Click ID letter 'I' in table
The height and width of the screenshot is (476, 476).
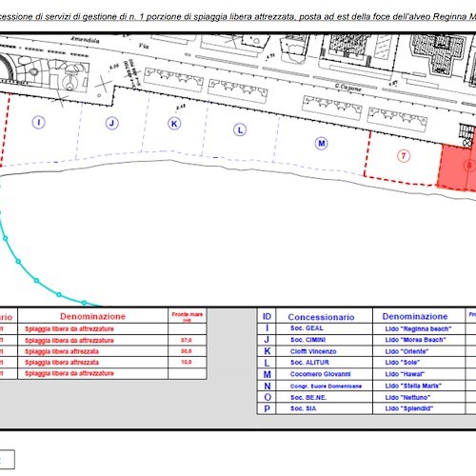(267, 328)
